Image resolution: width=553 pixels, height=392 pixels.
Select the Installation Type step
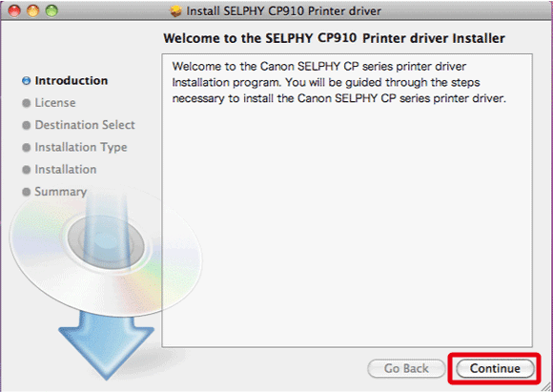tap(81, 148)
